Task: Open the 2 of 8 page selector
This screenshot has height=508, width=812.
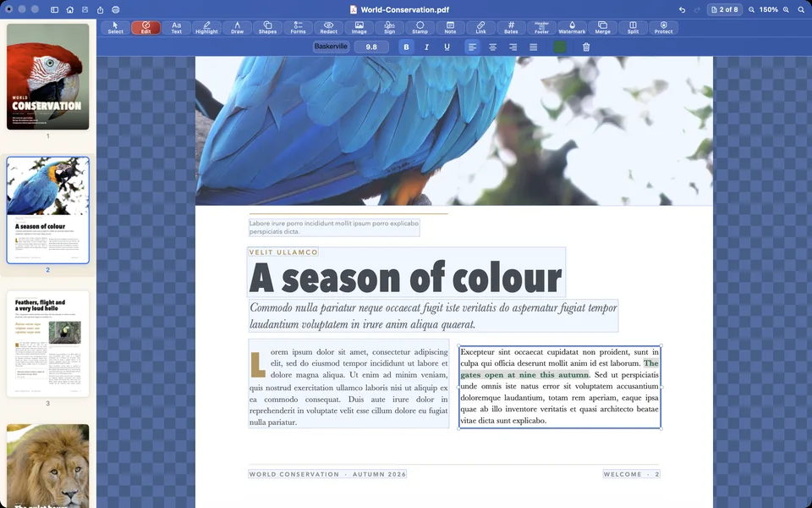Action: (x=725, y=10)
